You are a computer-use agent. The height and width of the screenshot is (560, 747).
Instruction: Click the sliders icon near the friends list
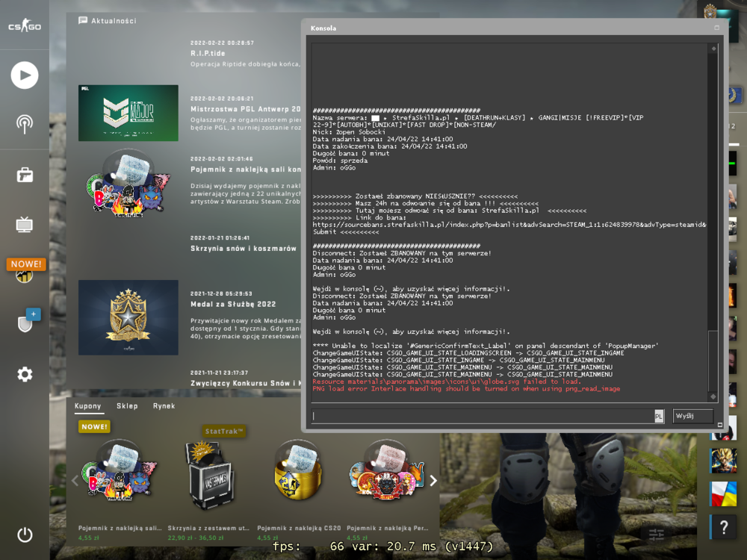tap(657, 535)
